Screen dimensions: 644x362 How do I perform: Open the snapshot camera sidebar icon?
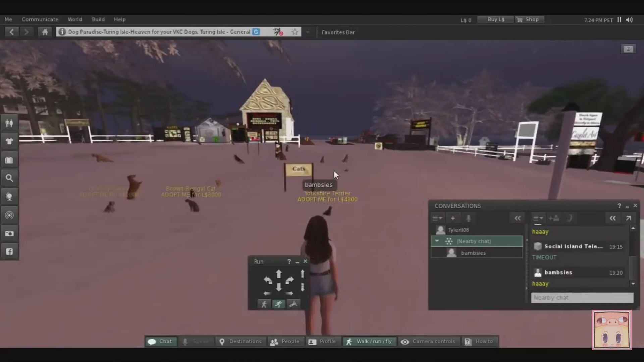pos(9,233)
